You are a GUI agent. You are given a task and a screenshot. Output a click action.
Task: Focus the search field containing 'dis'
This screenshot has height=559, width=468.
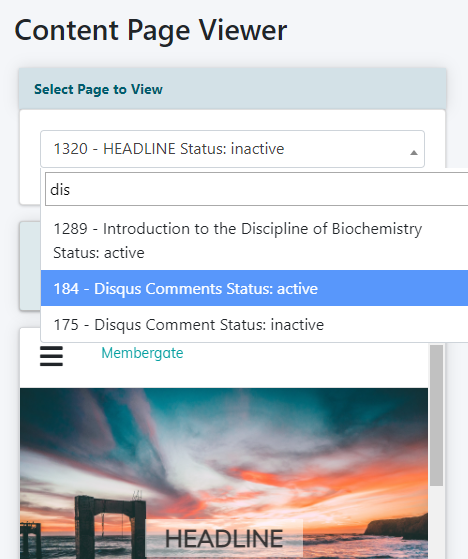pyautogui.click(x=257, y=189)
